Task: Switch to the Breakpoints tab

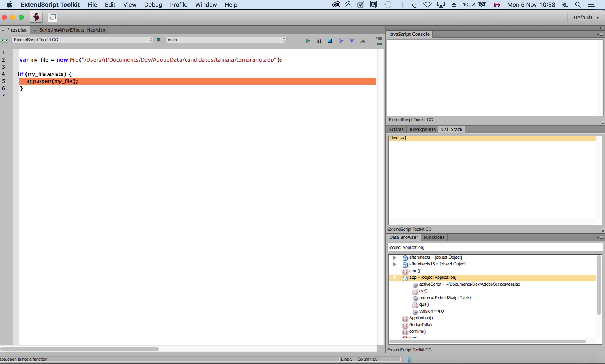Action: (x=422, y=129)
